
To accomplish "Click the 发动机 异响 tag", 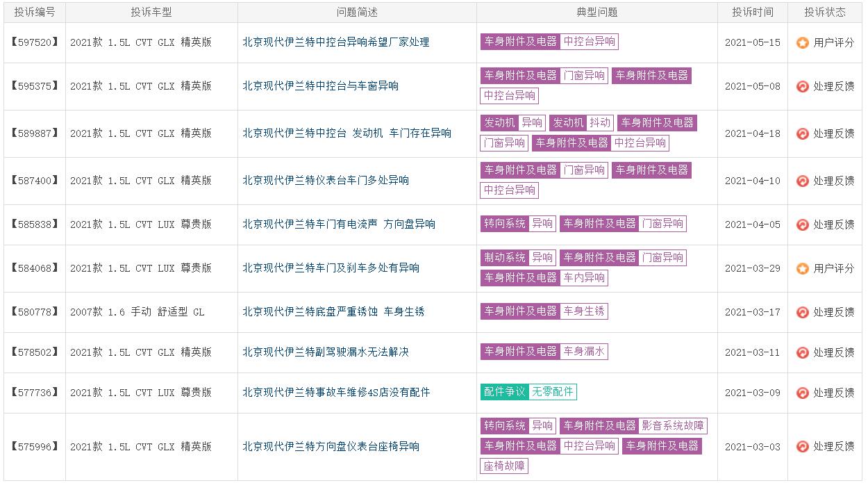I will click(x=513, y=123).
